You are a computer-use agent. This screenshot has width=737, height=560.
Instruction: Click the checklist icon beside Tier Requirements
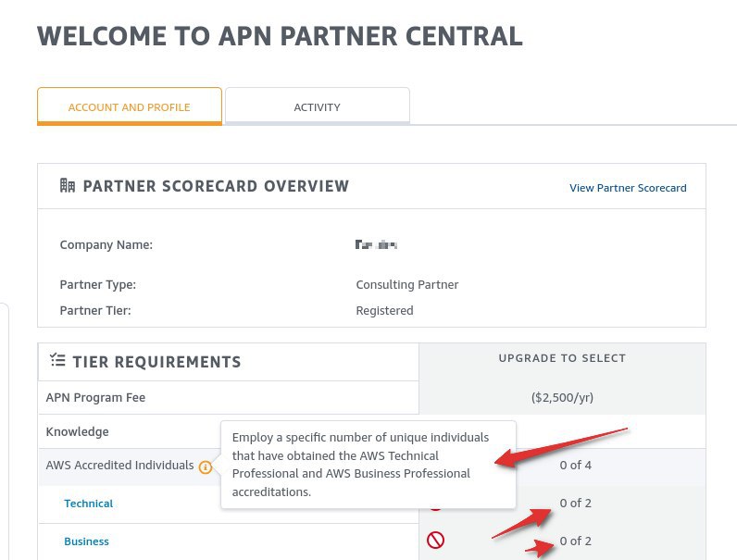(57, 360)
